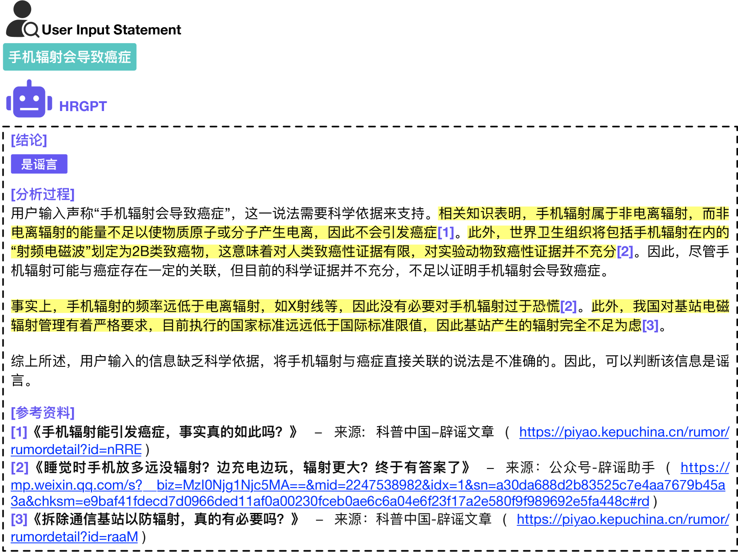
Task: Click reference title 拆除通信基站以防辐射
Action: pos(166,519)
